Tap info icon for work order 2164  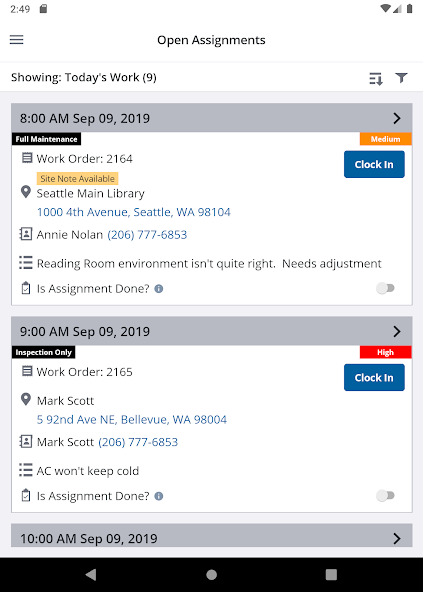[159, 289]
